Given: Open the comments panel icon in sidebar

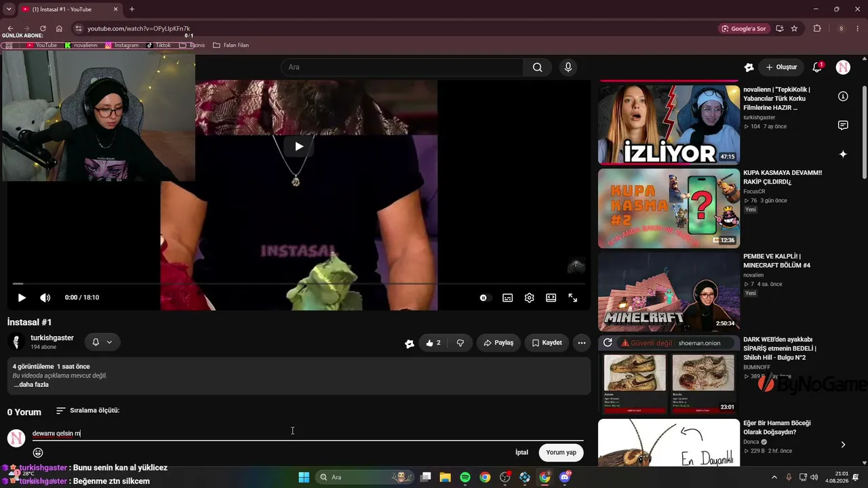Looking at the screenshot, I should tap(843, 125).
